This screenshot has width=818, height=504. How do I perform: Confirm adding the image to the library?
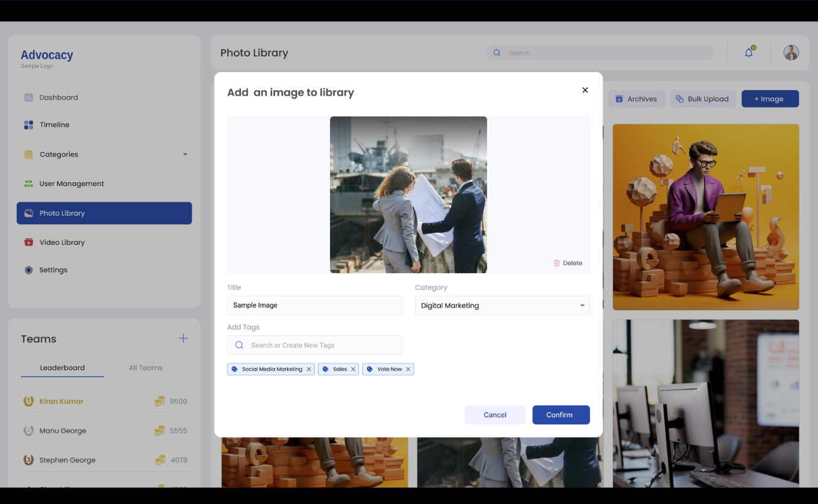coord(560,415)
